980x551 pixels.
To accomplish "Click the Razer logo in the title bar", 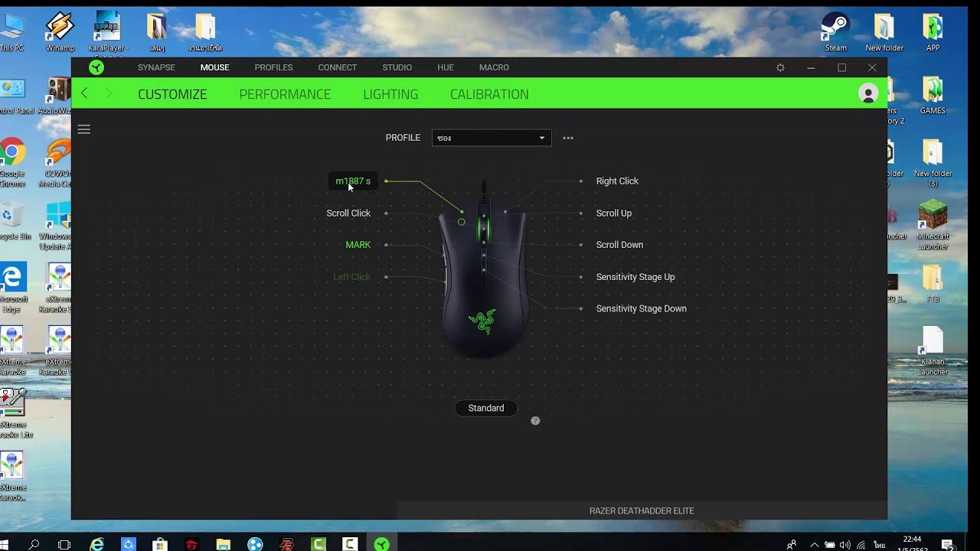I will click(96, 67).
